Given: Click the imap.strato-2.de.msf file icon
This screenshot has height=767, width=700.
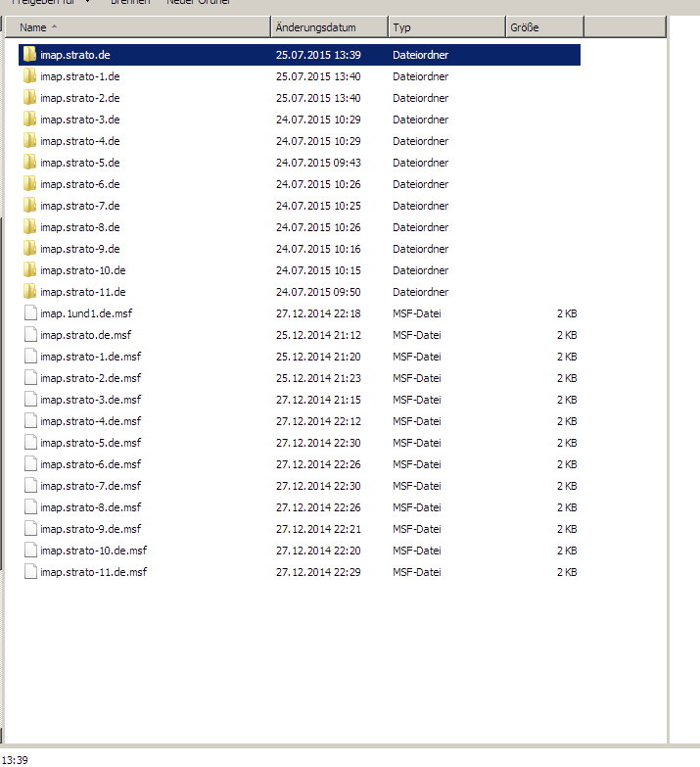Looking at the screenshot, I should (30, 378).
